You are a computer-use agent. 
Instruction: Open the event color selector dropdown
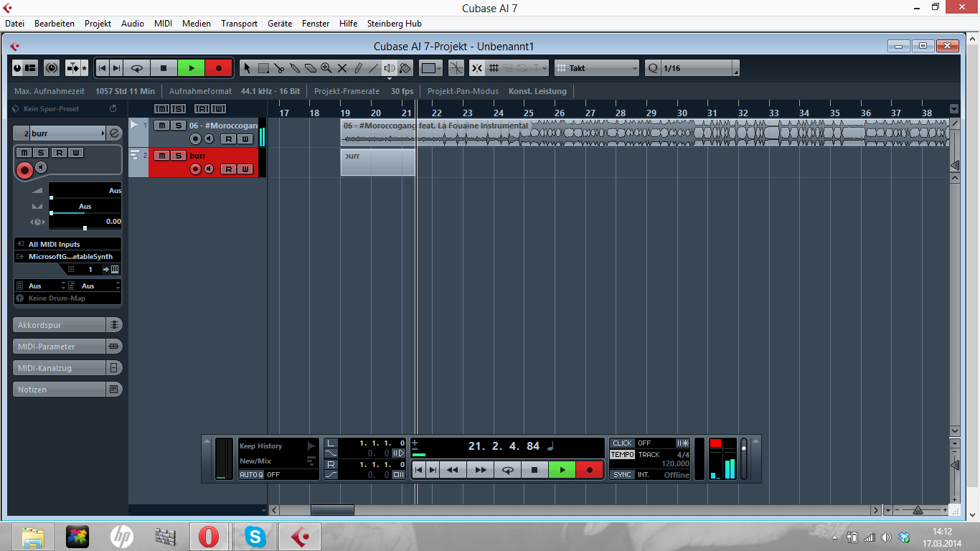tap(431, 68)
